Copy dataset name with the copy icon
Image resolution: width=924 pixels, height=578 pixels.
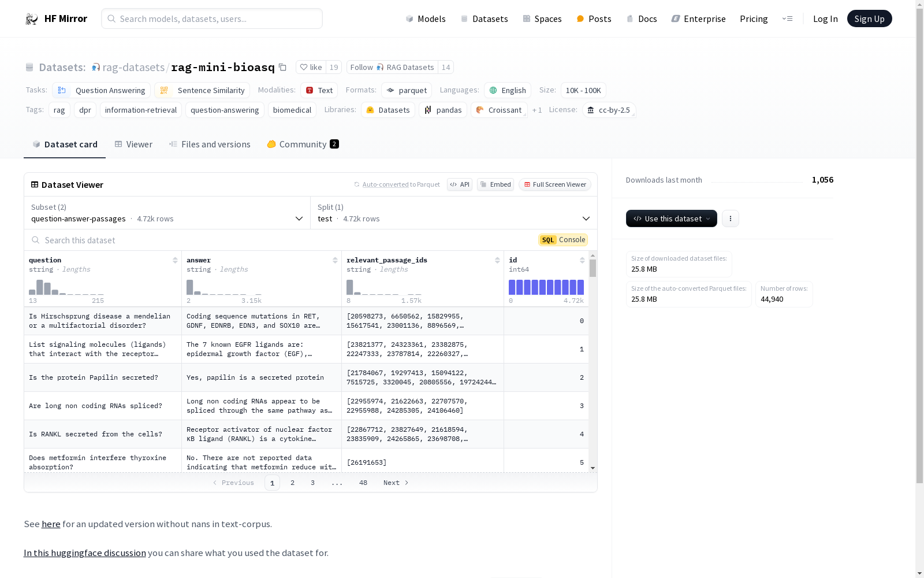point(282,67)
